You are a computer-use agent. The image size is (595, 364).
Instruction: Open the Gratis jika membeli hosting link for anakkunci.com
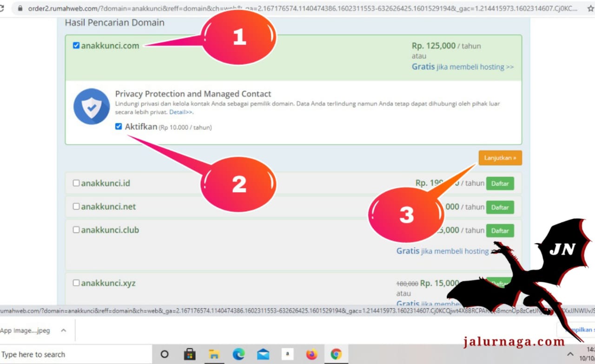463,67
